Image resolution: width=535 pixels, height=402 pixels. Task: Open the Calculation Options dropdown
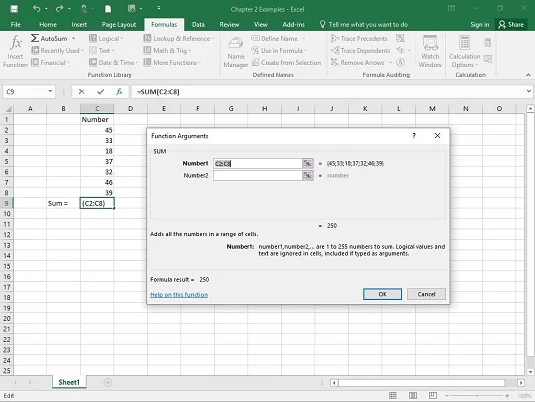pos(464,52)
